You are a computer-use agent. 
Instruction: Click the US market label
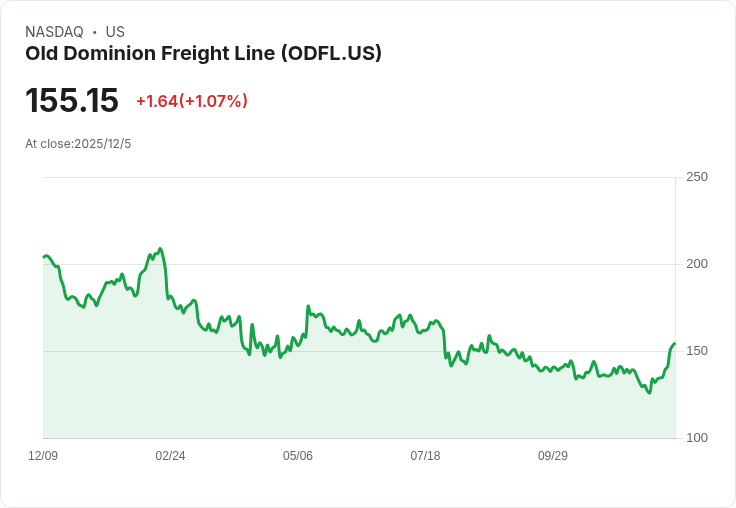click(115, 32)
